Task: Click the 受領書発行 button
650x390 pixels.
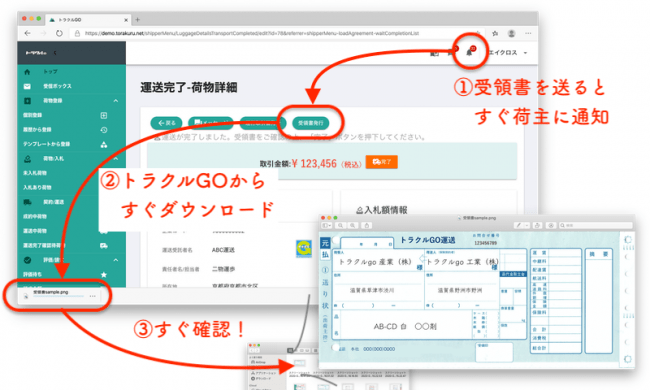Action: click(x=311, y=123)
